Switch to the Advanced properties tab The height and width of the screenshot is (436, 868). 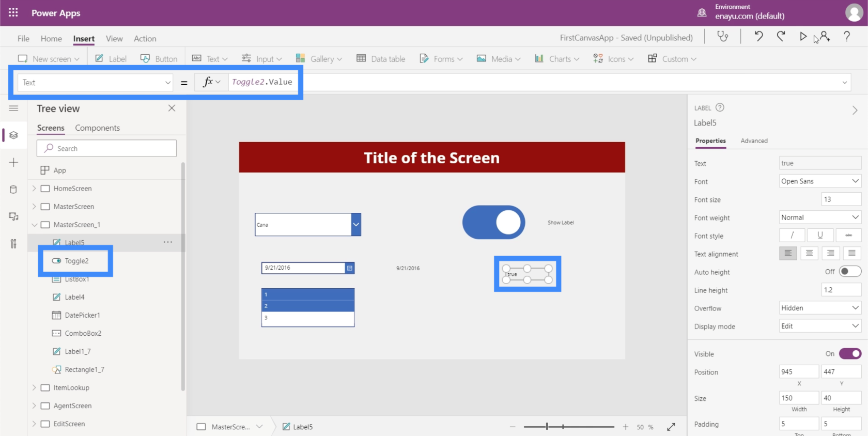click(x=754, y=141)
